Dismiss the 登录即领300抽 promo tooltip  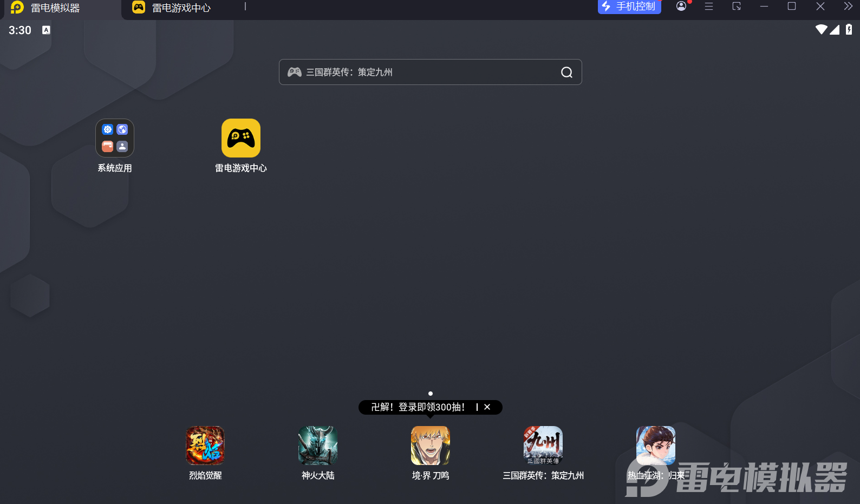pyautogui.click(x=487, y=407)
